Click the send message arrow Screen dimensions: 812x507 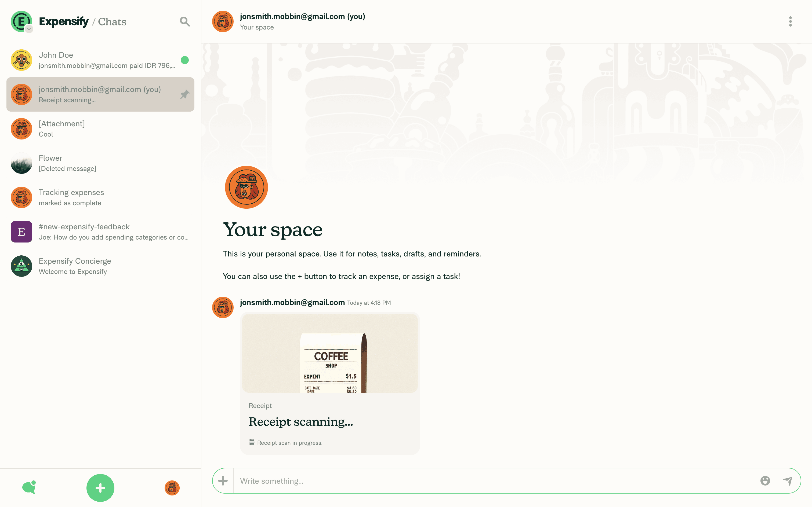[788, 481]
